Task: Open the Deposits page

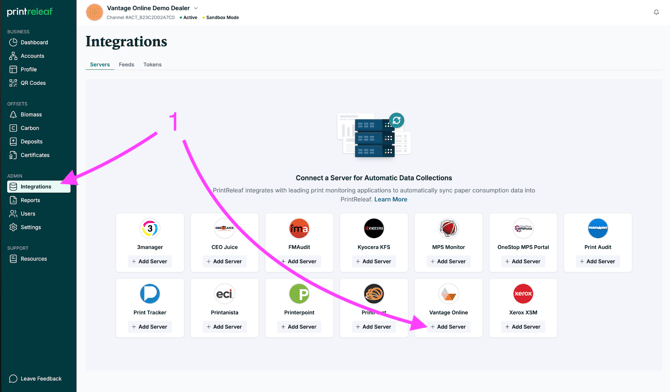Action: point(31,141)
